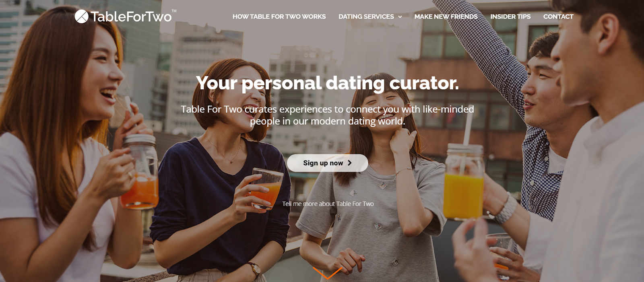
Task: Expand the Dating Services dropdown chevron
Action: coord(400,17)
